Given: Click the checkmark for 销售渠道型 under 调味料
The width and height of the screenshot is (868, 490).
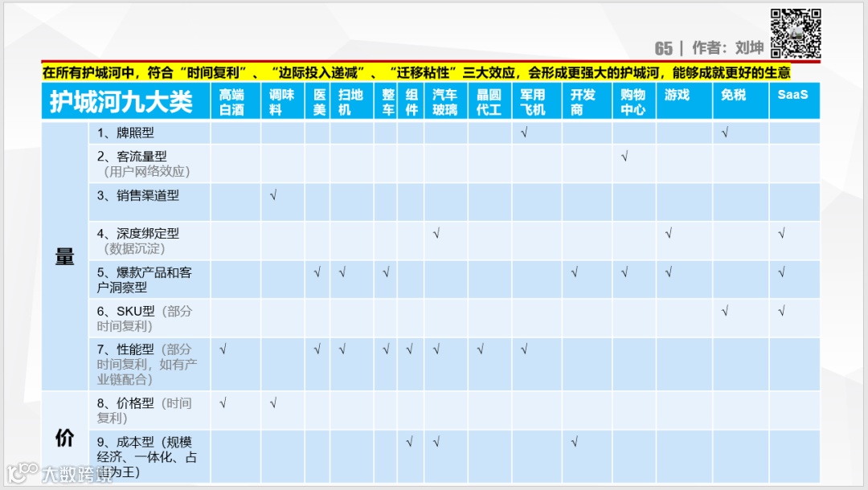Looking at the screenshot, I should (x=273, y=195).
